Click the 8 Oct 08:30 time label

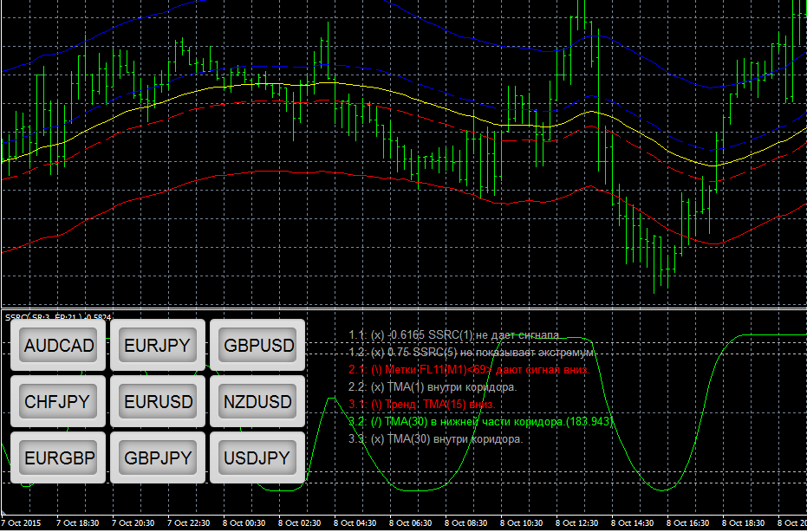click(x=467, y=522)
